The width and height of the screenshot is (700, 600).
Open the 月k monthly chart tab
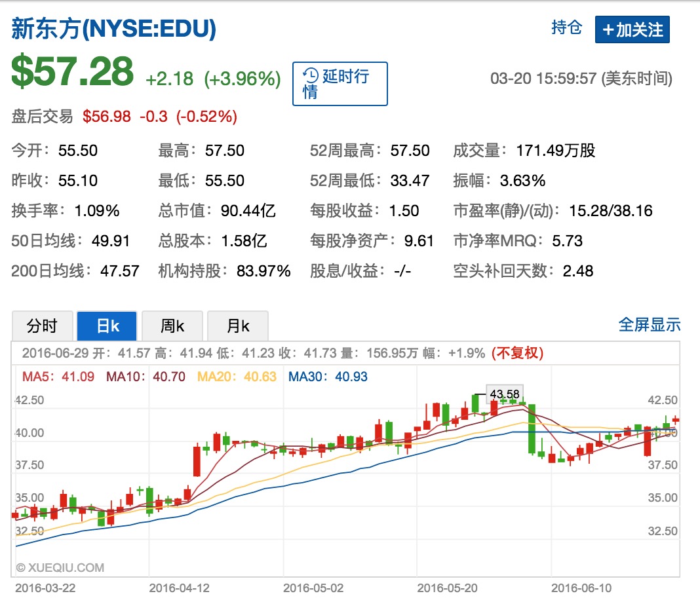coord(237,326)
